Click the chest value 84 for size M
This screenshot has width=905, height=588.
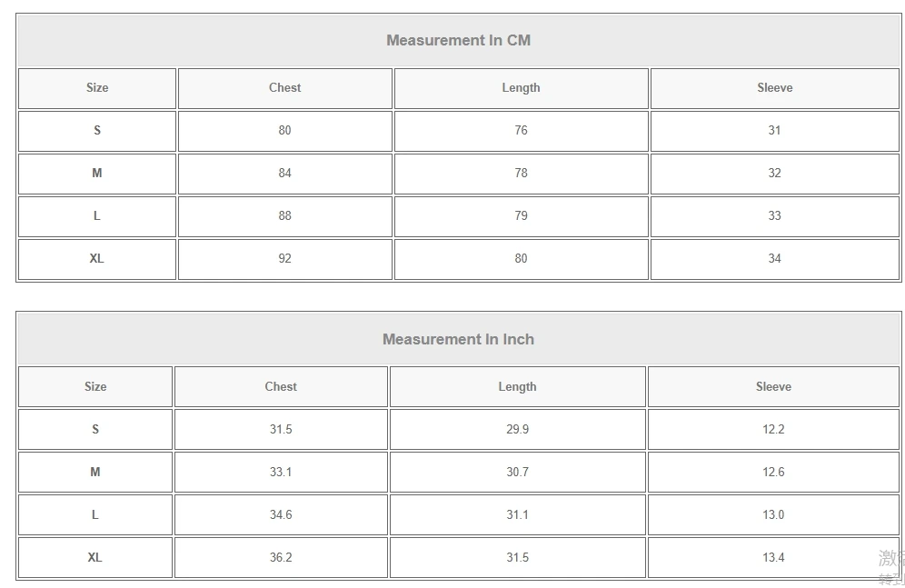284,173
